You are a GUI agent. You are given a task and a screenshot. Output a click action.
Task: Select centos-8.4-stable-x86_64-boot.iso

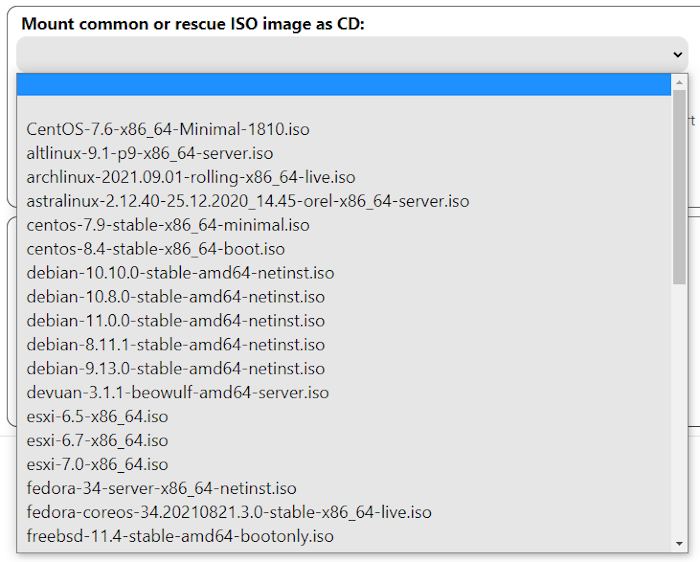tap(156, 249)
